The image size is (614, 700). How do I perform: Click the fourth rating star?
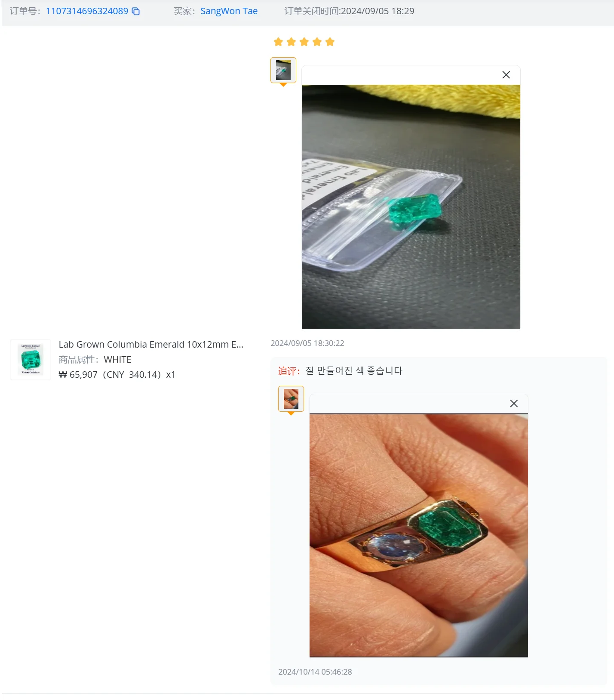tap(317, 42)
